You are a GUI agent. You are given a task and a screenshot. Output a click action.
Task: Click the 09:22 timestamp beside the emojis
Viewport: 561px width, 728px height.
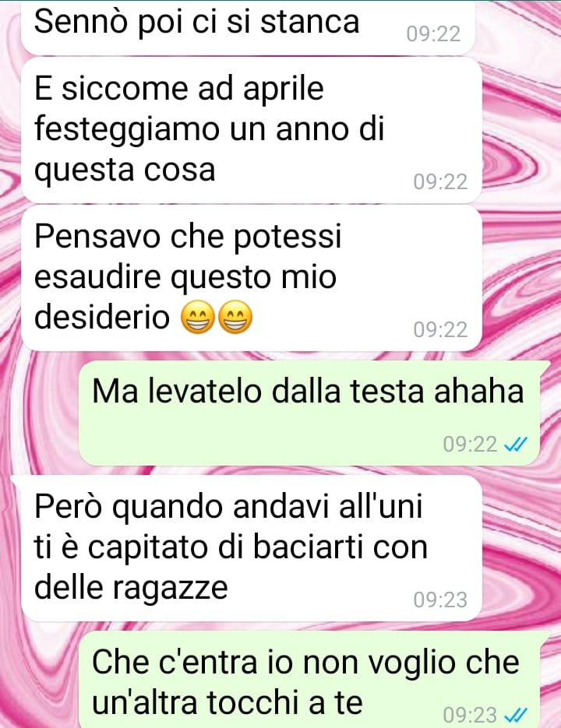[440, 329]
